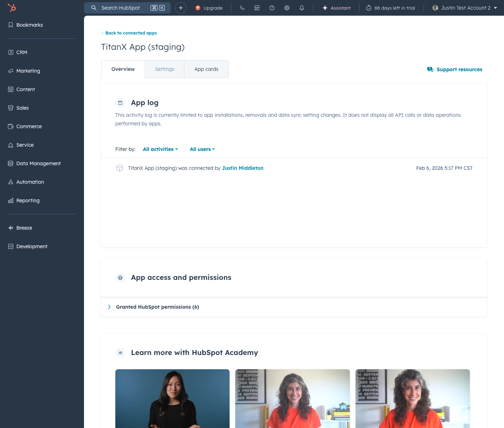The width and height of the screenshot is (504, 428).
Task: Open Justin Test Account 2 menu
Action: click(x=464, y=8)
